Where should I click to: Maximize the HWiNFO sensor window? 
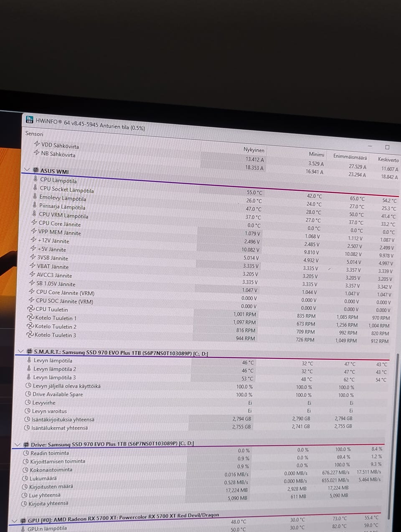387,147
